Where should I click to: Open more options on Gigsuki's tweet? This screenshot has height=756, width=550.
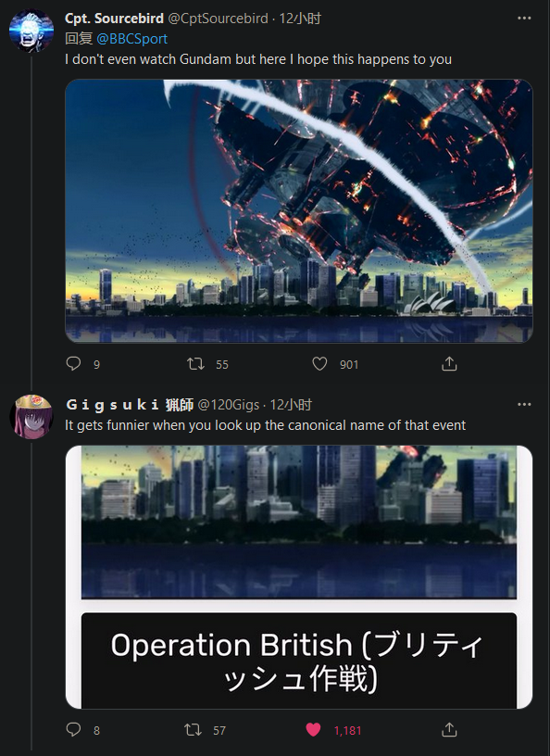click(x=524, y=404)
